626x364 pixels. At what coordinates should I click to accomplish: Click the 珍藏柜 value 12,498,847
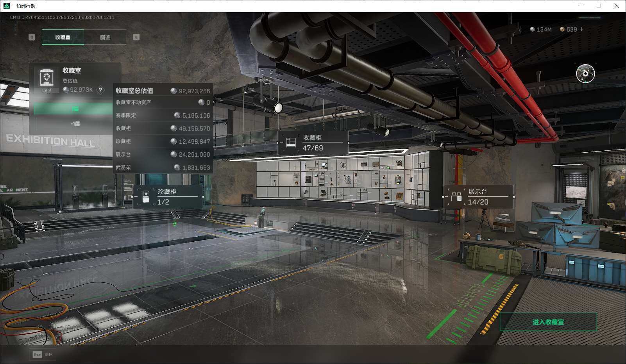tap(194, 141)
